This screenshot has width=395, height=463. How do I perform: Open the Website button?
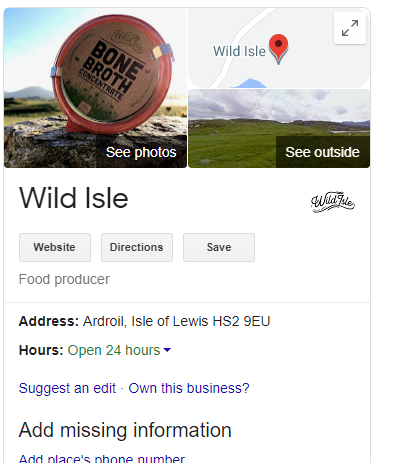coord(55,247)
